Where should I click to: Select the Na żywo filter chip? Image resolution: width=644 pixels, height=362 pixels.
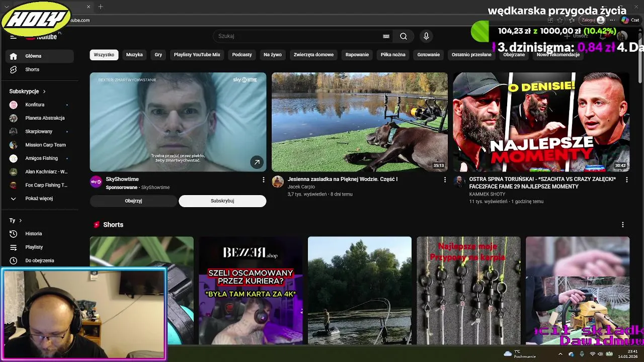(273, 55)
